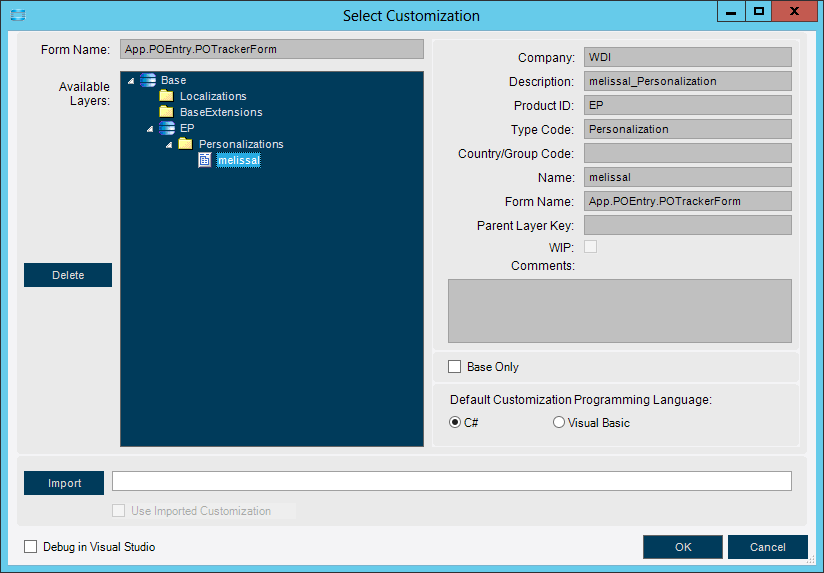Screen dimensions: 824x573
Task: Collapse the Personalizations node arrow
Action: pyautogui.click(x=169, y=145)
